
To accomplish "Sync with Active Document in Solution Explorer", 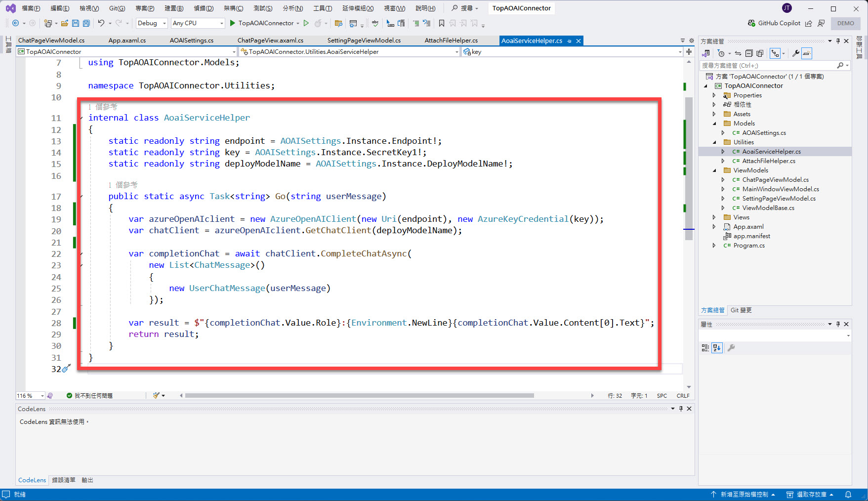I will [738, 53].
